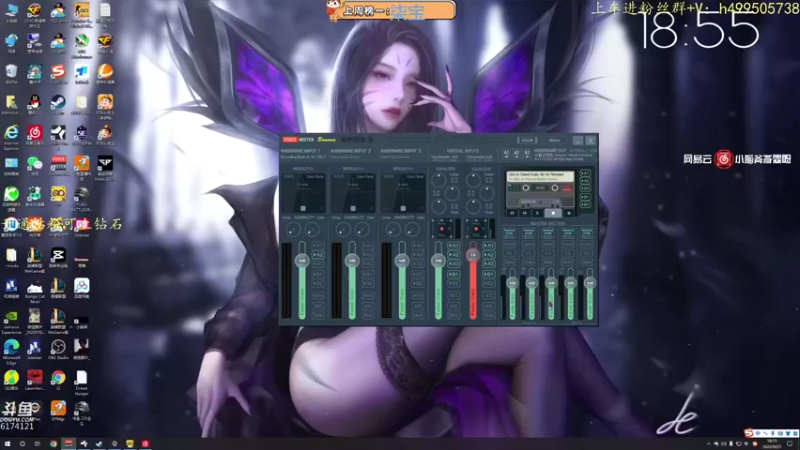This screenshot has height=450, width=800.
Task: Switch to Chrome in the taskbar
Action: coord(53,444)
